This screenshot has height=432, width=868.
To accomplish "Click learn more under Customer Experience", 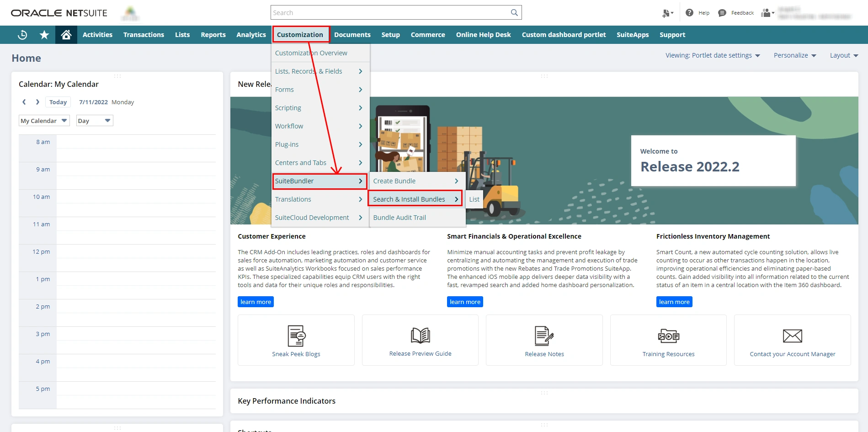I will [x=256, y=301].
